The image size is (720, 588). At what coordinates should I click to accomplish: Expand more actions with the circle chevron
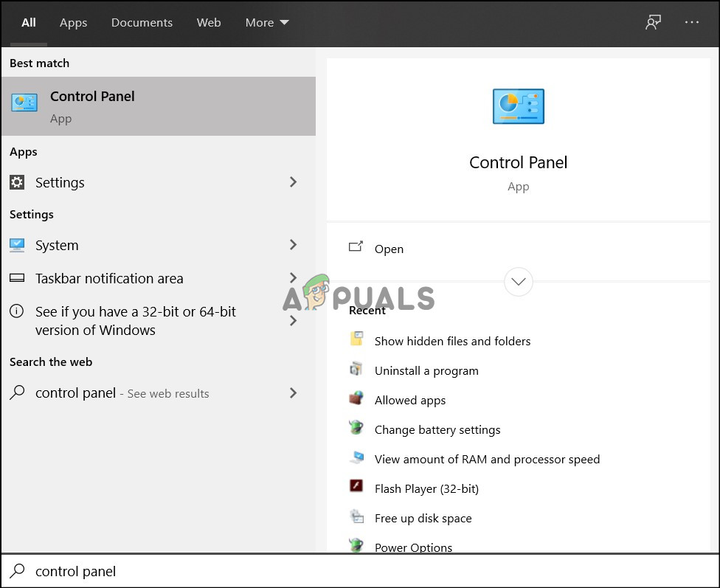[519, 282]
